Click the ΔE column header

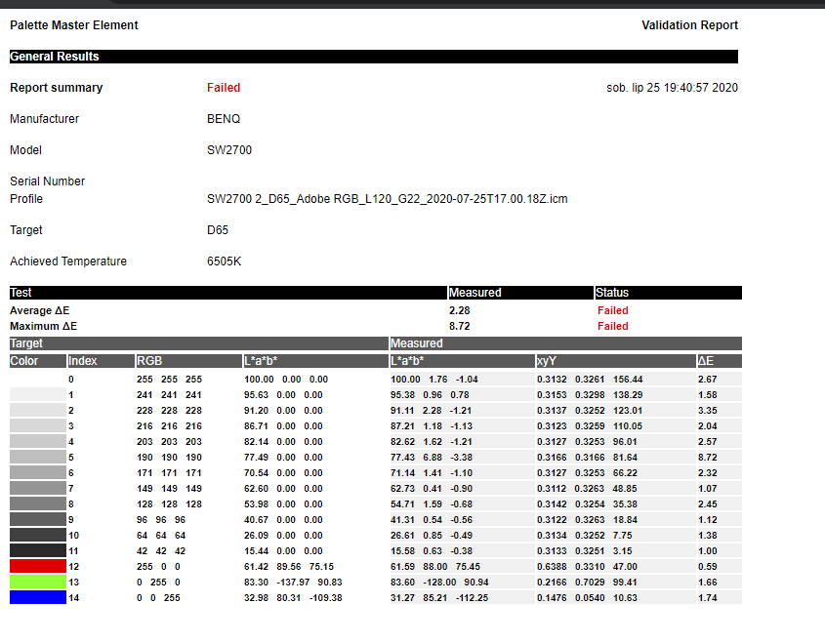pos(707,361)
